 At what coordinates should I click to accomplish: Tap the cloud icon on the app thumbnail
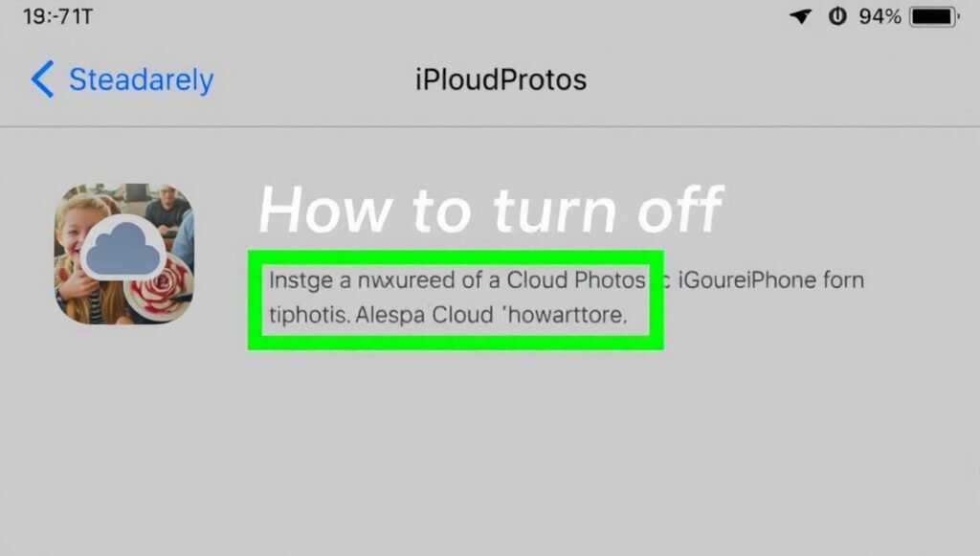(x=123, y=247)
